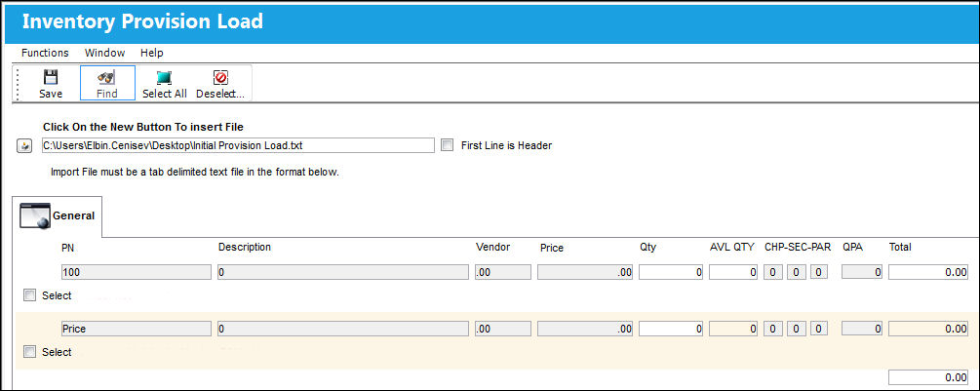Open the Window menu

click(x=105, y=53)
